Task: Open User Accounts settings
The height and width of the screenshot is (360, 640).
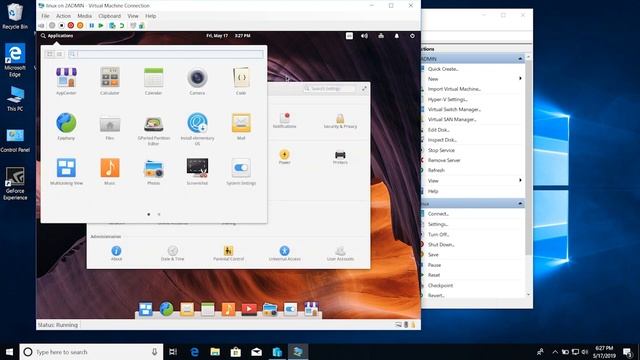Action: [340, 253]
